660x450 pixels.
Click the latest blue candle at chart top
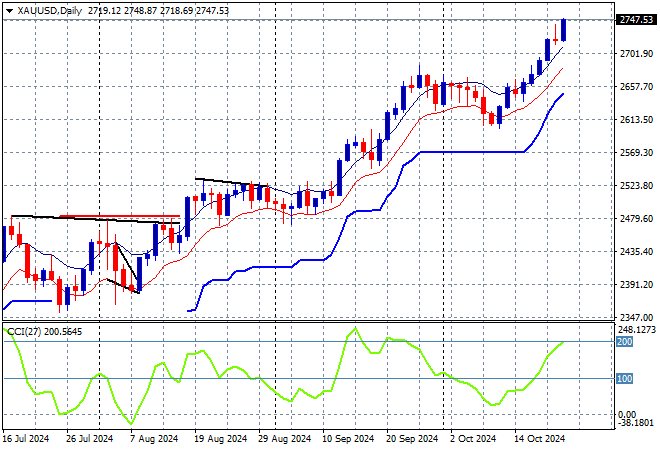click(x=564, y=30)
